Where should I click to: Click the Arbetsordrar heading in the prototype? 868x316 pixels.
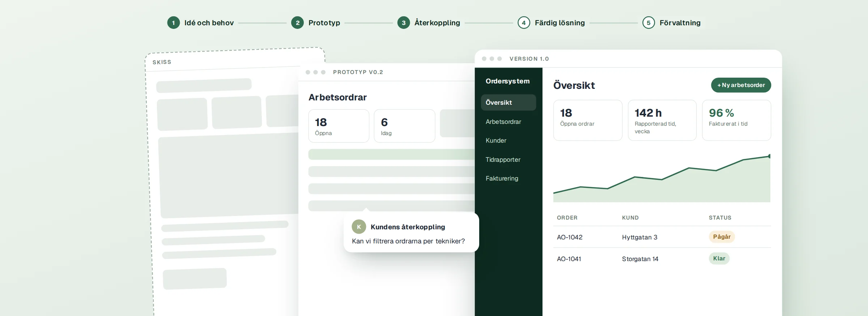pos(337,98)
